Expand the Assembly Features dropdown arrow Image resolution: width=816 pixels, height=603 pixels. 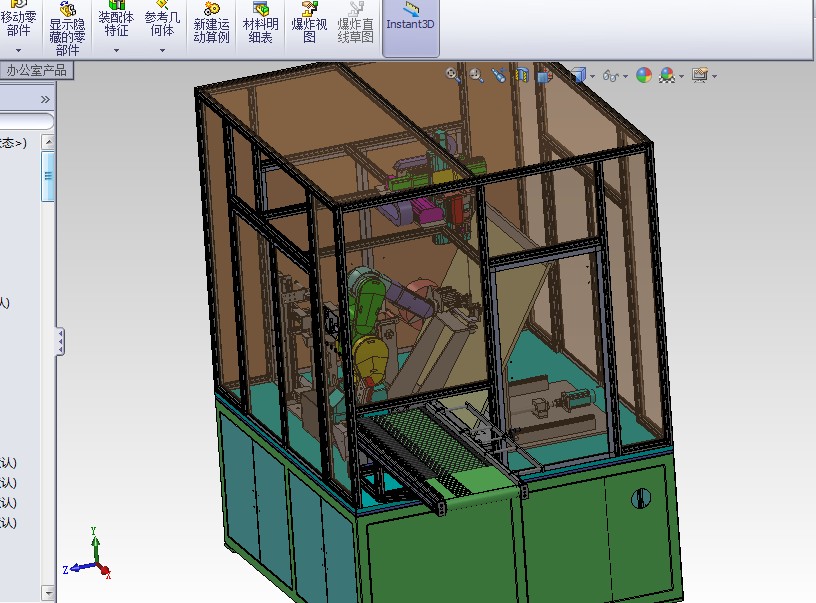[x=116, y=50]
